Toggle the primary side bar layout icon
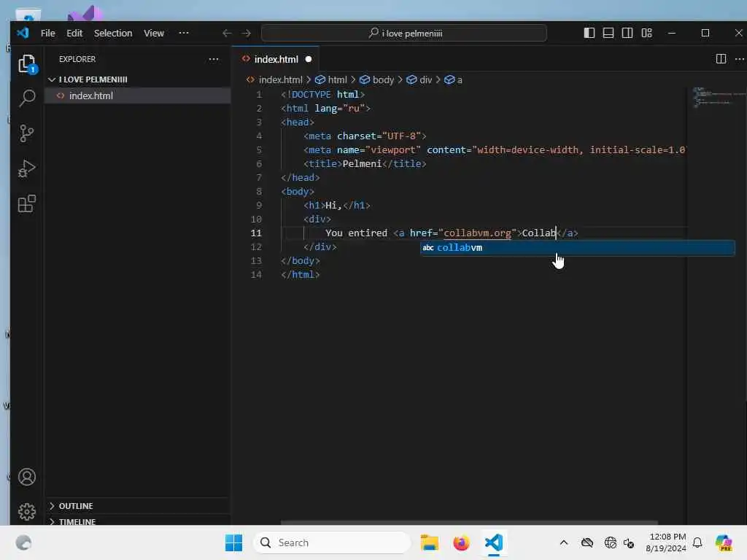This screenshot has height=560, width=747. (x=589, y=33)
